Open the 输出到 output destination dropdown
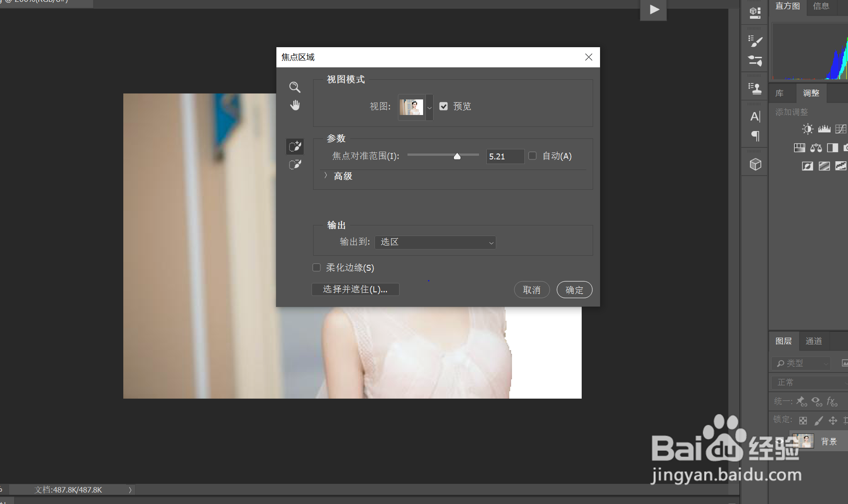 [435, 242]
